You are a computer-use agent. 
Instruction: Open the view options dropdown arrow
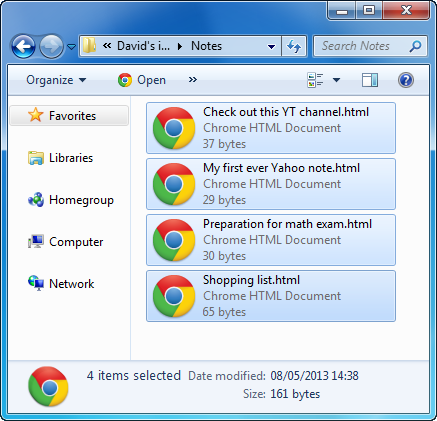337,80
